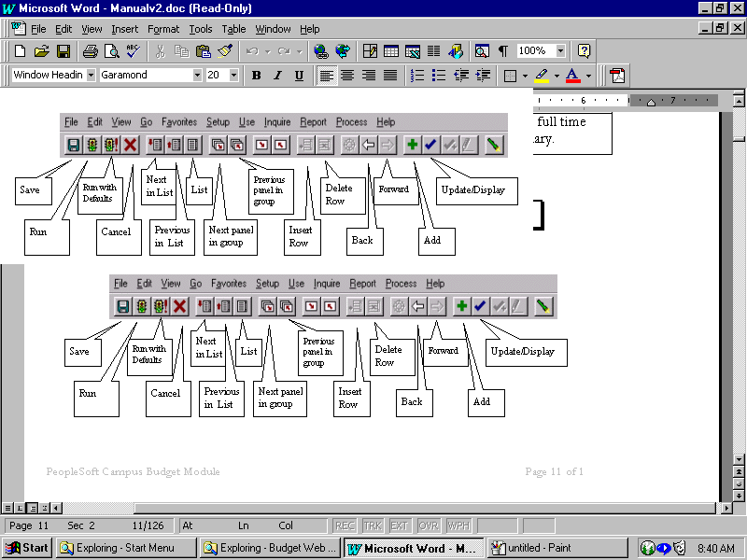747x560 pixels.
Task: Open the Font name dropdown (Garamond)
Action: tap(197, 76)
